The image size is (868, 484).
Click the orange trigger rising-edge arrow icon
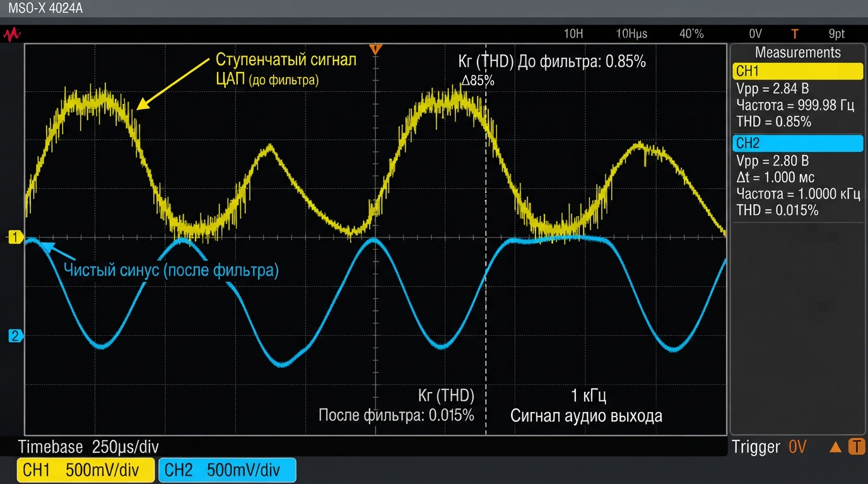pyautogui.click(x=835, y=447)
